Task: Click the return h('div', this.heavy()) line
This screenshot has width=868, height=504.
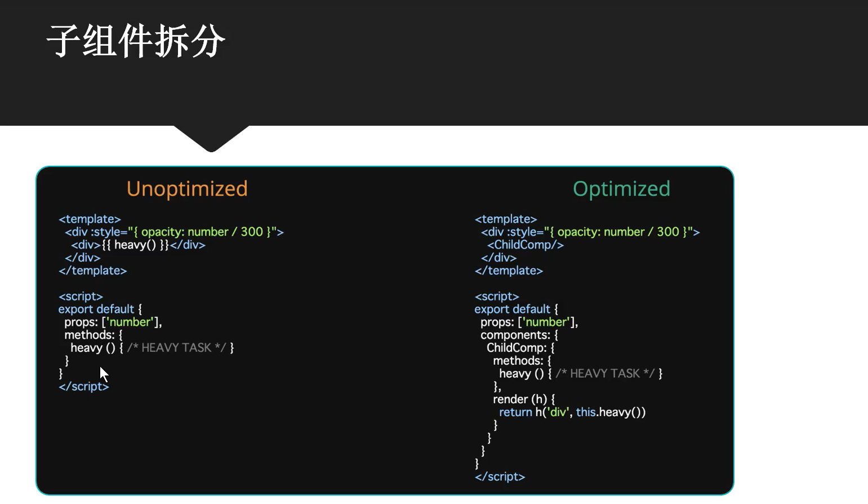Action: (572, 412)
